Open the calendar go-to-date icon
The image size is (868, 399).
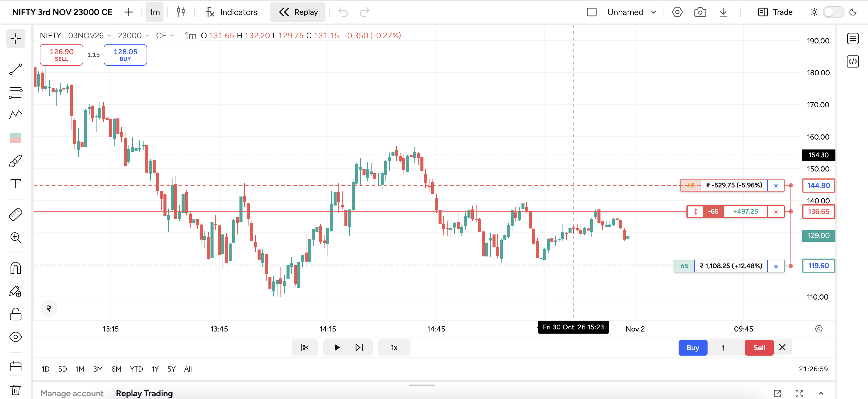tap(15, 366)
